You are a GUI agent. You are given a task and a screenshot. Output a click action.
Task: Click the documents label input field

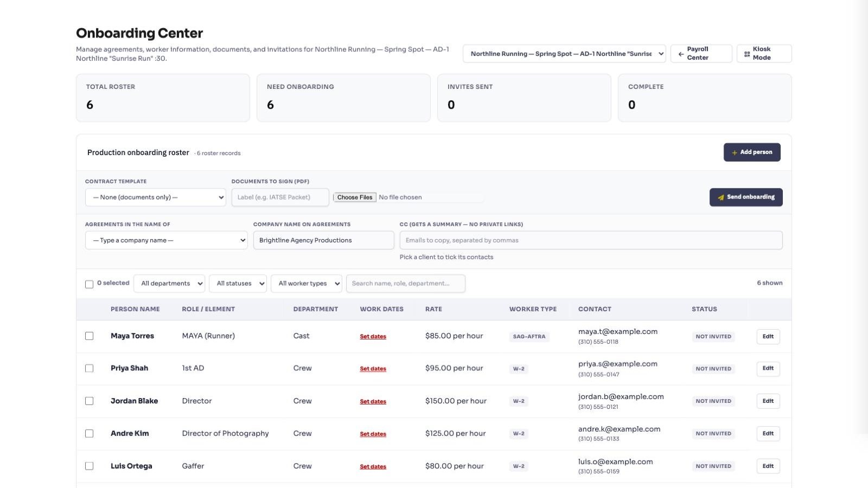coord(280,197)
